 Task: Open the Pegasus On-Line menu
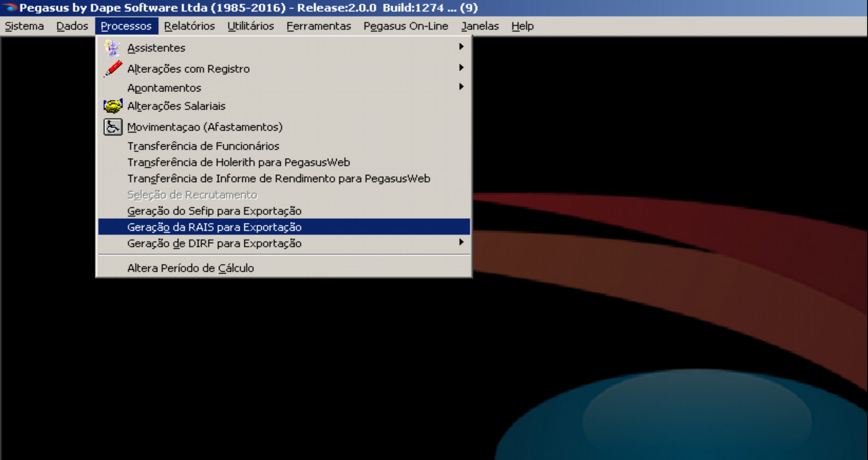click(x=406, y=26)
